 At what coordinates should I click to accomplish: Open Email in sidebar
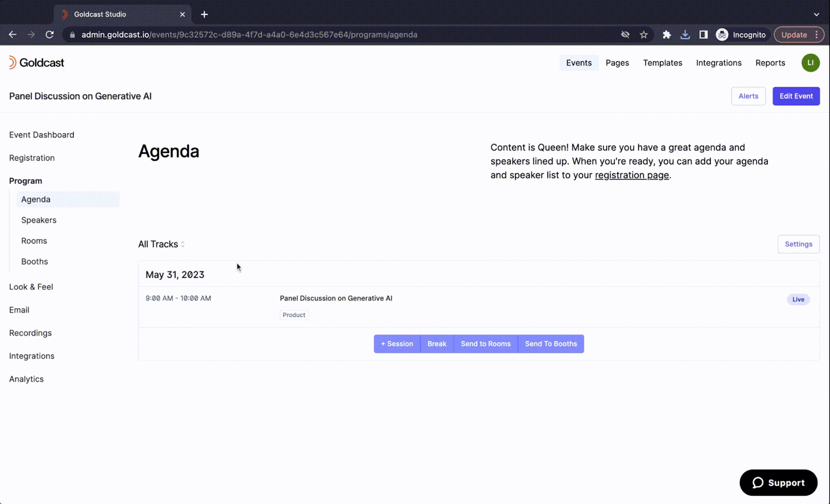pos(19,310)
